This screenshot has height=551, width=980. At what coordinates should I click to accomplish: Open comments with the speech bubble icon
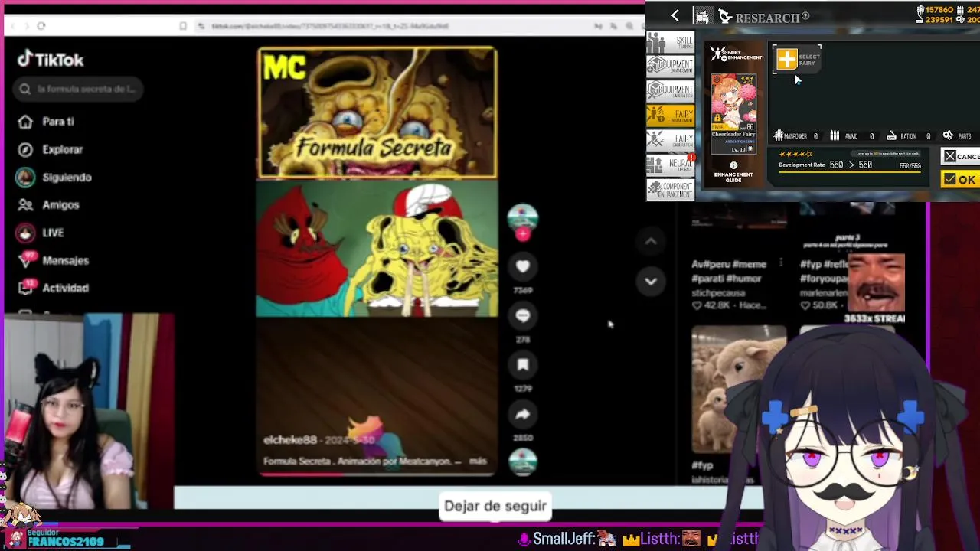pyautogui.click(x=523, y=315)
